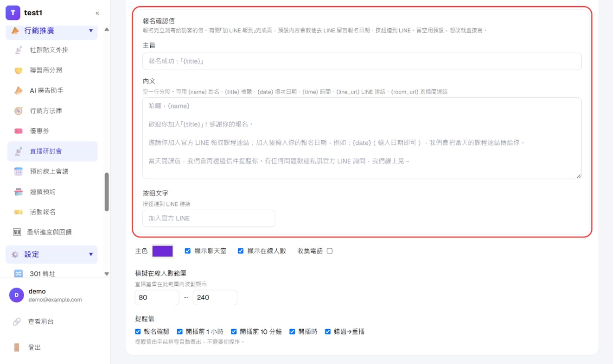
Task: Open 301 轉址 menu item
Action: (52, 274)
